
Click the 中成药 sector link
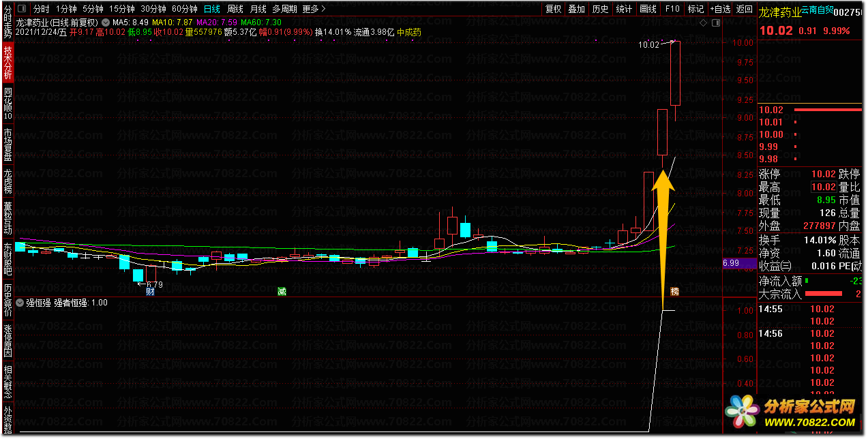coord(409,32)
